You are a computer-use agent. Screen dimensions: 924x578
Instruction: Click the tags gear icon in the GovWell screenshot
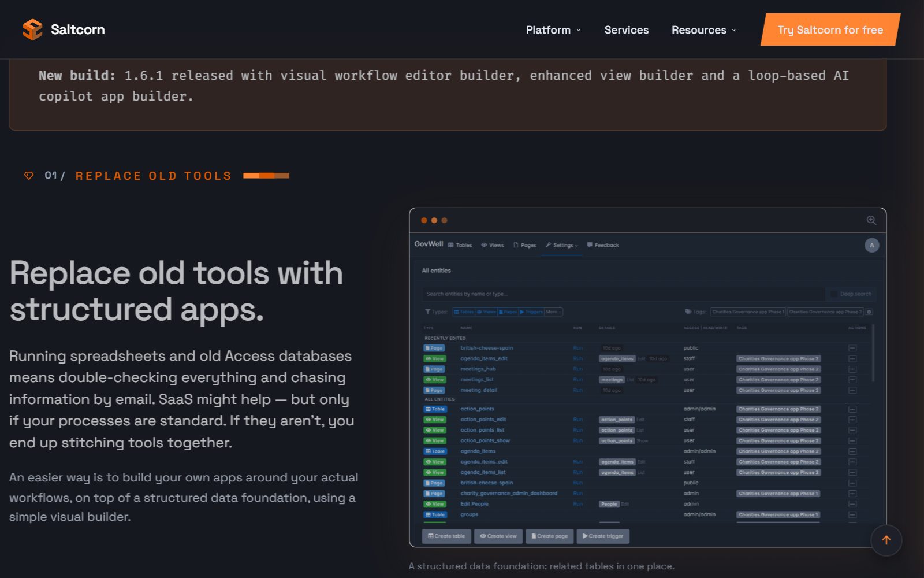(869, 312)
